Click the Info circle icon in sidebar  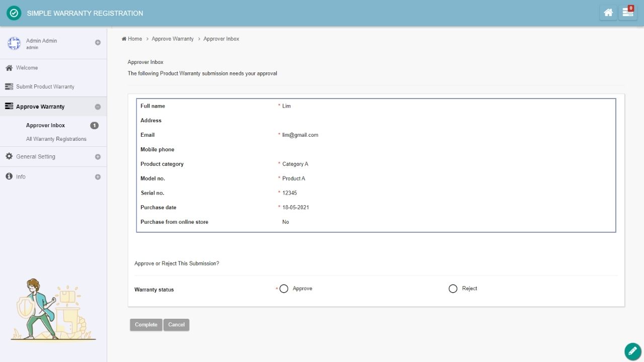point(9,176)
